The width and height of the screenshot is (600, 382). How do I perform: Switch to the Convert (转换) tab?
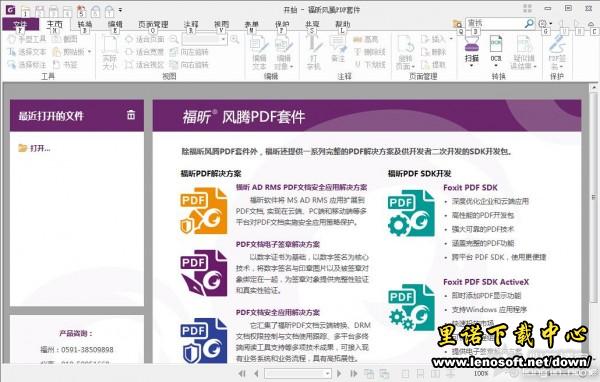pyautogui.click(x=85, y=24)
